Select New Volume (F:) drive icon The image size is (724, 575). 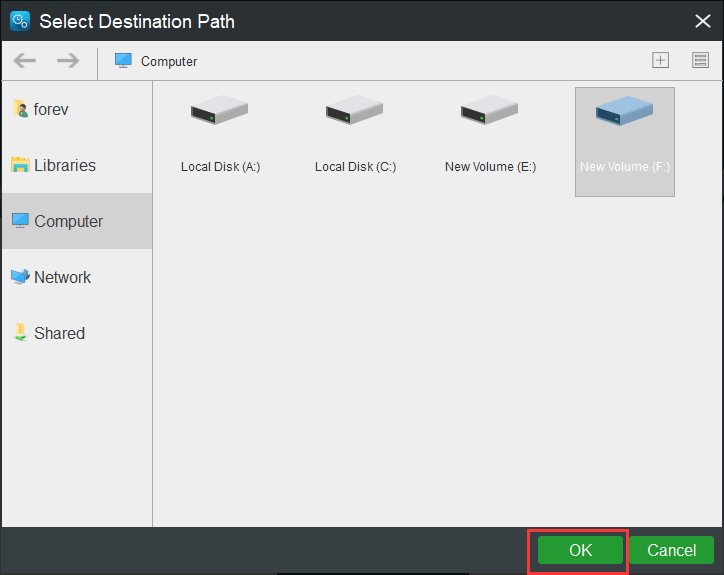(624, 111)
